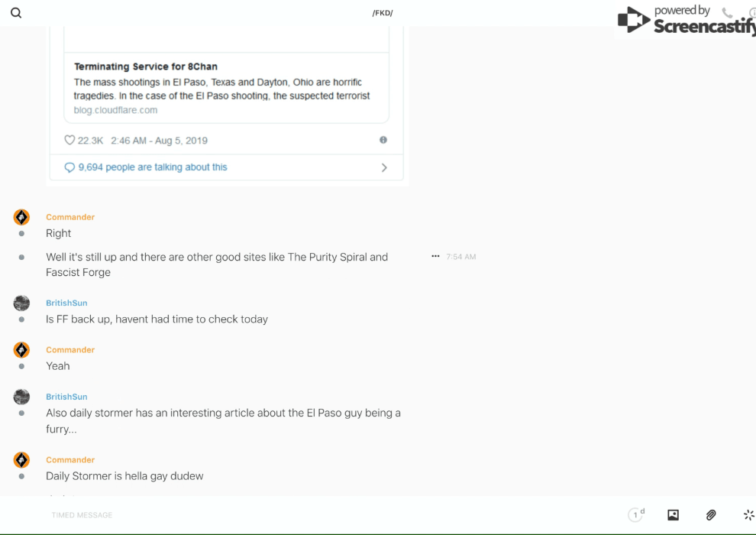Like the tweet with the heart icon

point(69,141)
